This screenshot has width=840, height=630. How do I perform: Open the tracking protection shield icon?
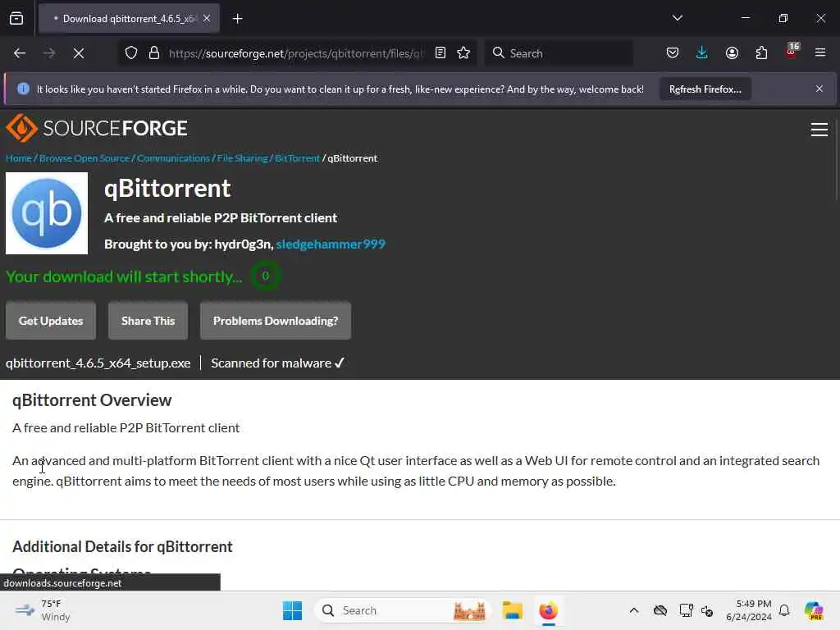coord(131,52)
